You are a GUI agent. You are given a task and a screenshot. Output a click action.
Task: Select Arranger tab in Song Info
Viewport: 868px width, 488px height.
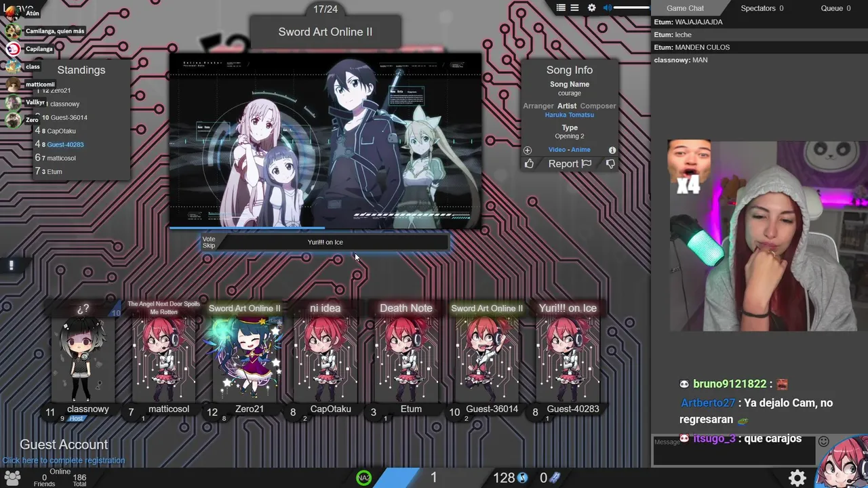tap(538, 106)
